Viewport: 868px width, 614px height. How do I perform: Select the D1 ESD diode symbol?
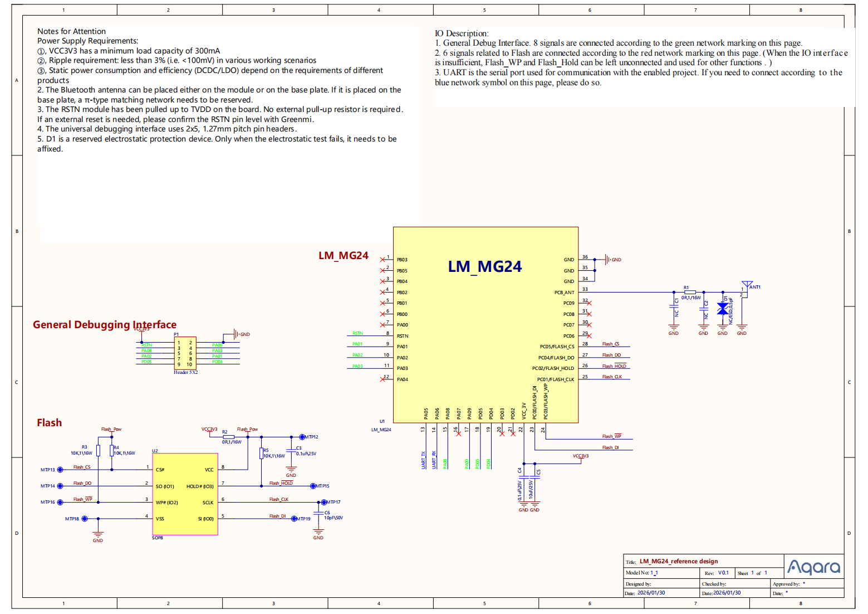[722, 308]
